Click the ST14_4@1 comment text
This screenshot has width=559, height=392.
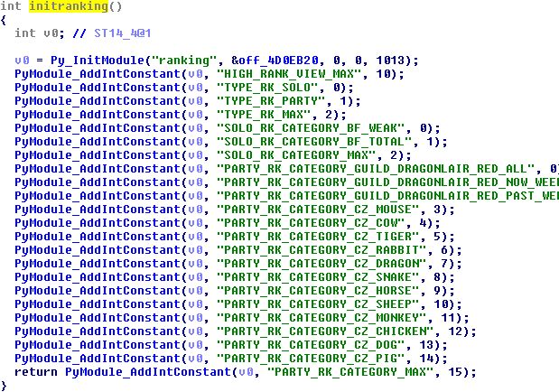coord(123,33)
